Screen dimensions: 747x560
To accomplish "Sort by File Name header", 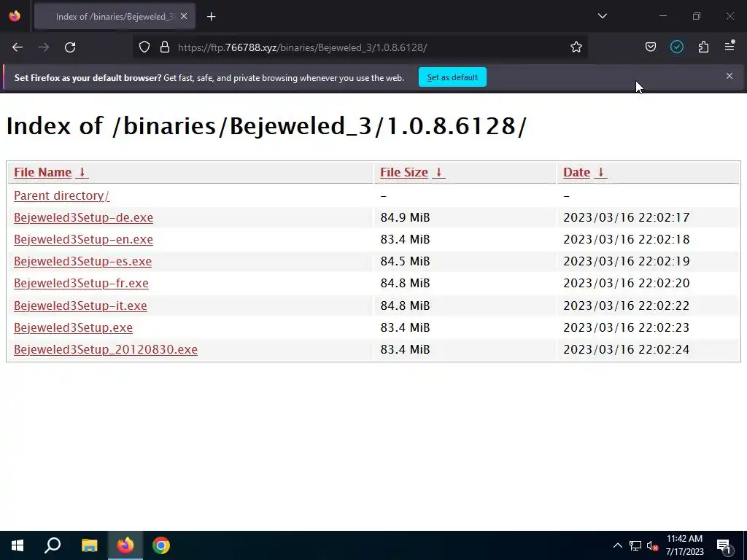I will point(42,172).
